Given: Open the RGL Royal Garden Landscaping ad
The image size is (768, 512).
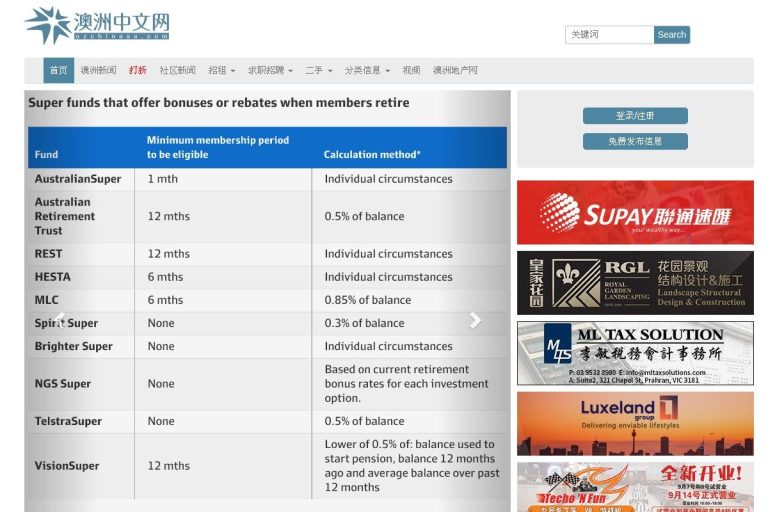Looking at the screenshot, I should pos(635,283).
